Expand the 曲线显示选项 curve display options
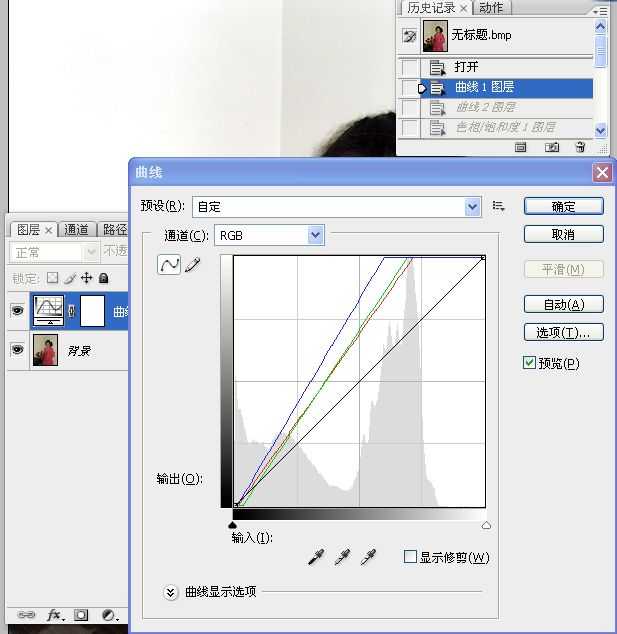Screen dimensions: 617x634 171,592
